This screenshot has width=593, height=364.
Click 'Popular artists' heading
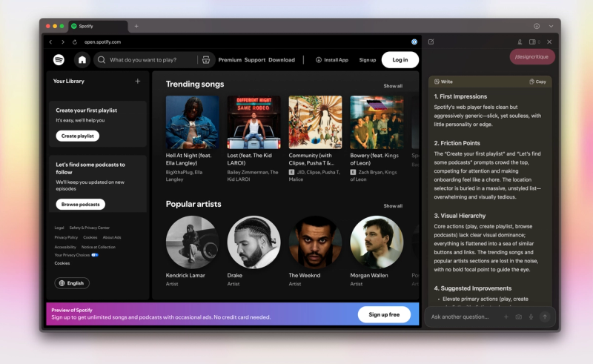pos(193,204)
